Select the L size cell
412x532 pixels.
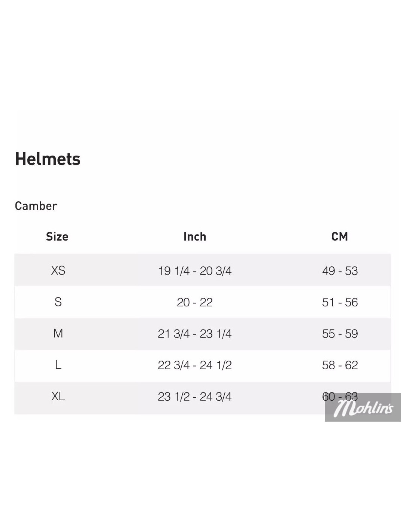pos(58,365)
